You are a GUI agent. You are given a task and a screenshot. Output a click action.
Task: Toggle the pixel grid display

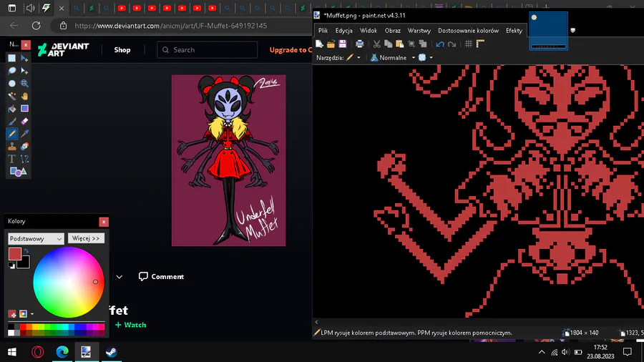[x=469, y=44]
